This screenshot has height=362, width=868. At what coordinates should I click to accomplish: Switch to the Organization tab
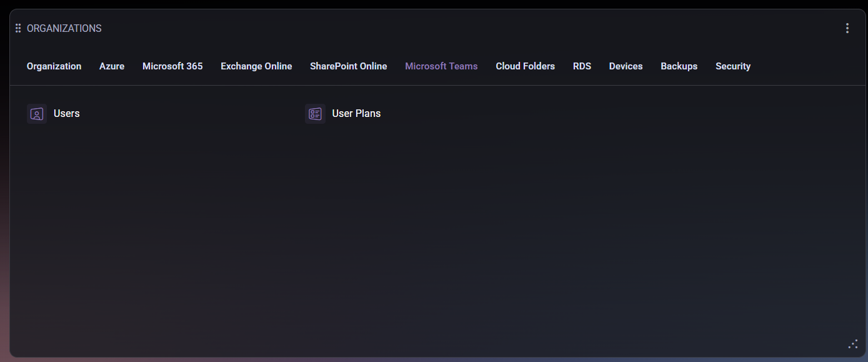[54, 66]
